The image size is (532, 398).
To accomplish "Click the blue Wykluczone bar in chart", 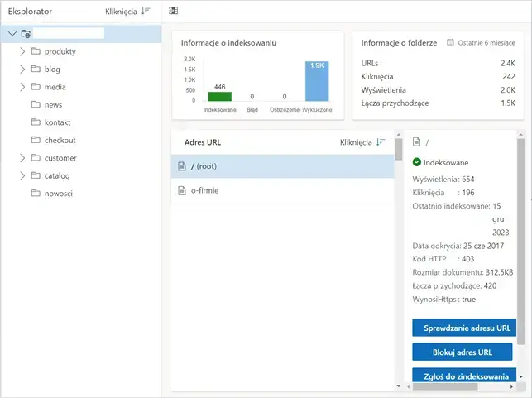I will coord(316,81).
